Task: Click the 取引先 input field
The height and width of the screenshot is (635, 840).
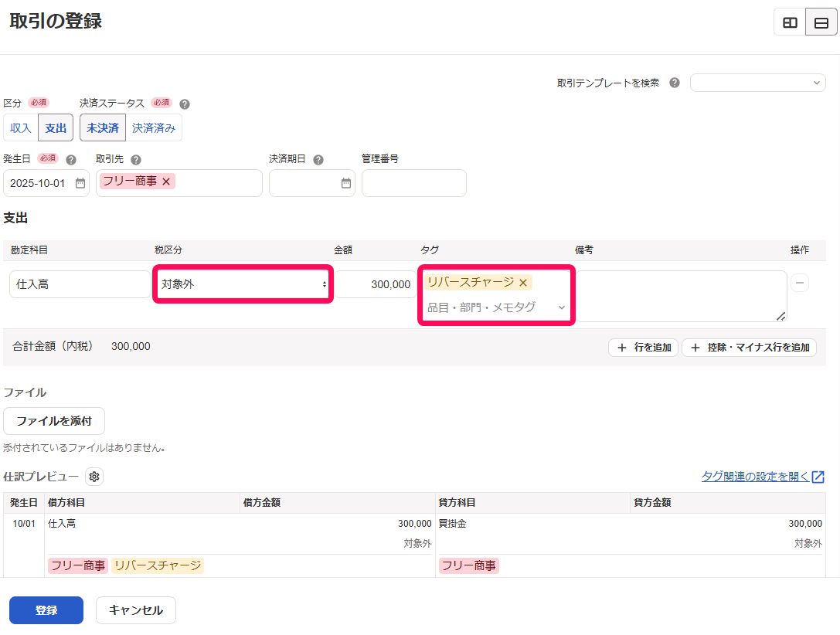Action: (x=179, y=183)
